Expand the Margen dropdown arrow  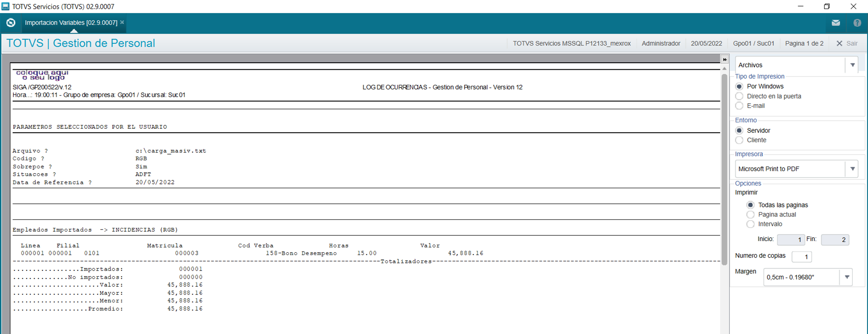pos(847,277)
